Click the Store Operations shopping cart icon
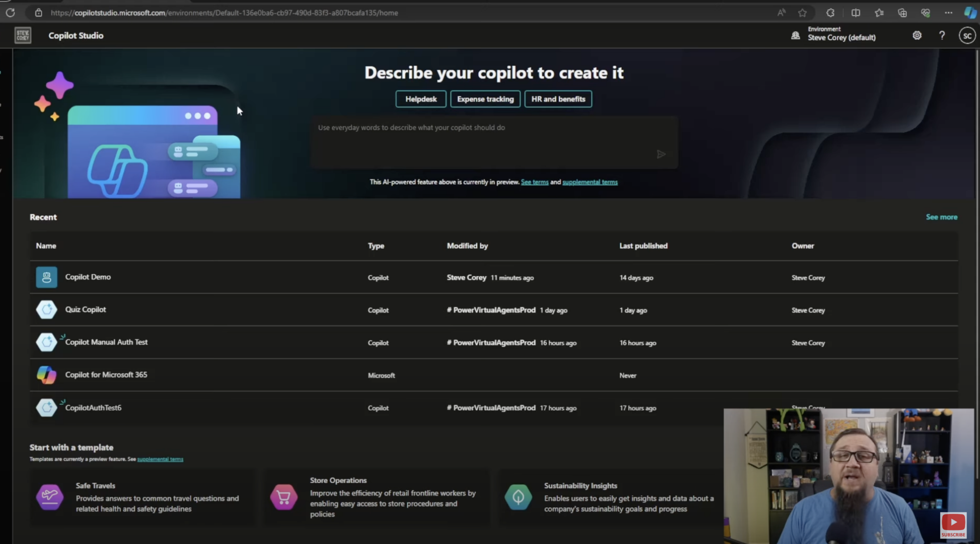Image resolution: width=980 pixels, height=544 pixels. 284,497
